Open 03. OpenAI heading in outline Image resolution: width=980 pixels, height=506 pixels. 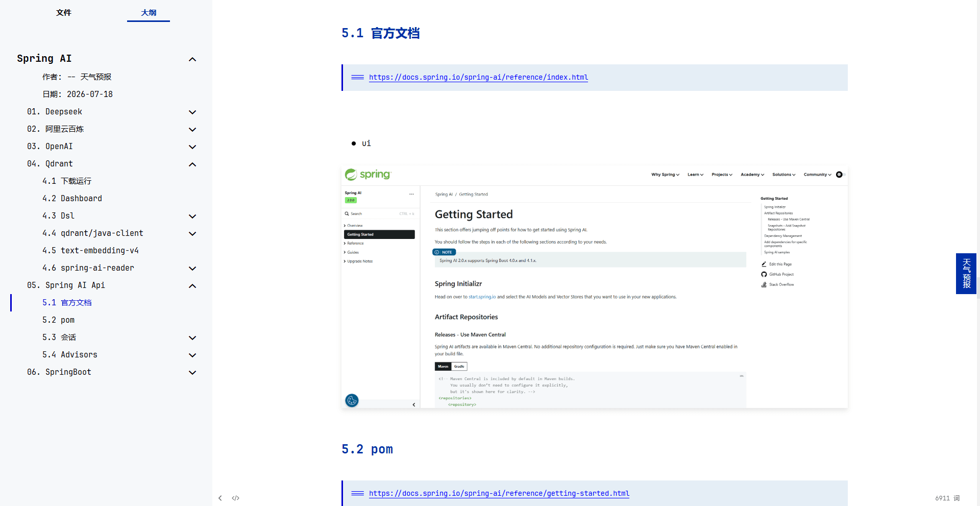(50, 147)
